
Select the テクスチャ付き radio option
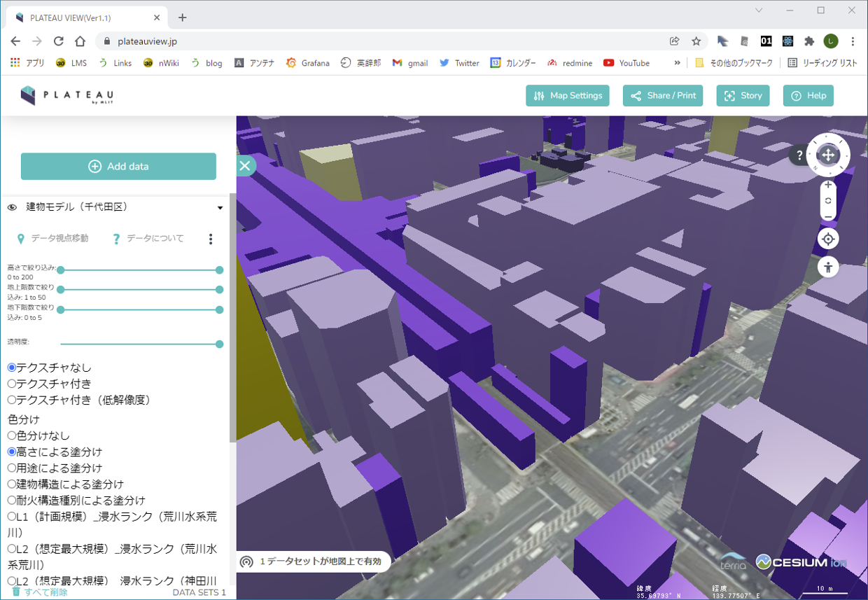pyautogui.click(x=12, y=384)
